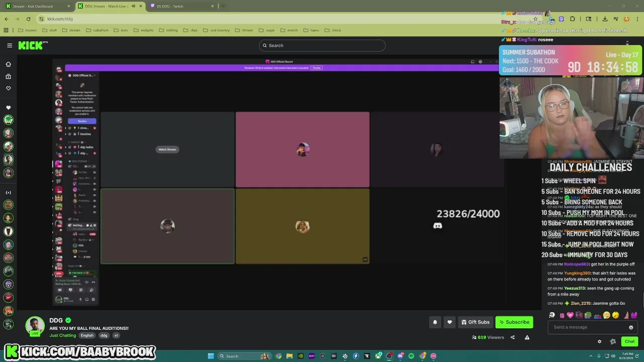Click the irl stream tag
Screen dimensions: 644x362
coord(116,335)
